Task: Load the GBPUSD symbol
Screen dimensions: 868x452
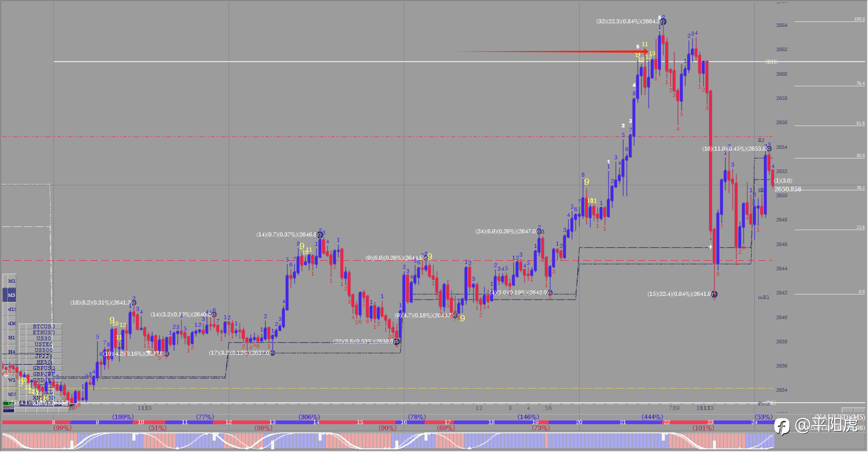Action: tap(43, 368)
